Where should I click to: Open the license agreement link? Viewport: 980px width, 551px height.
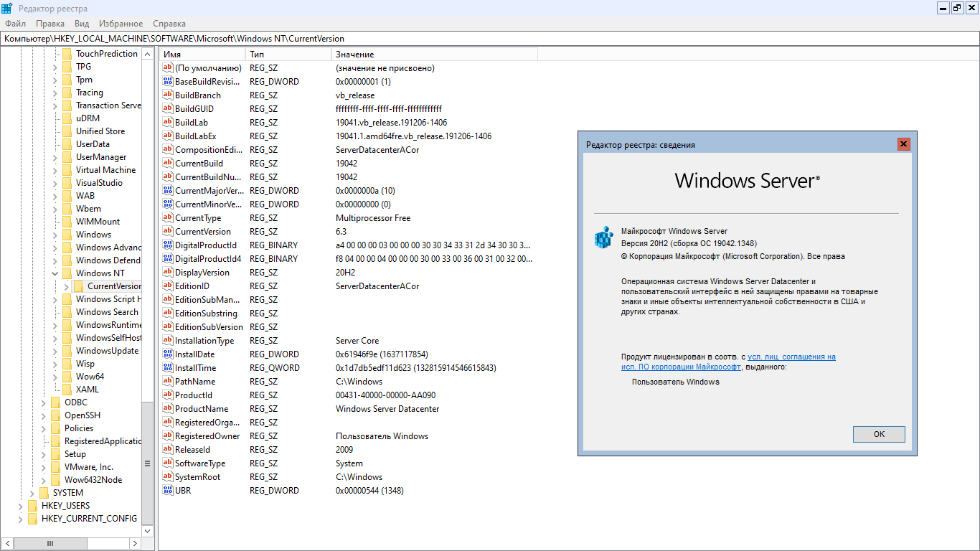click(728, 362)
